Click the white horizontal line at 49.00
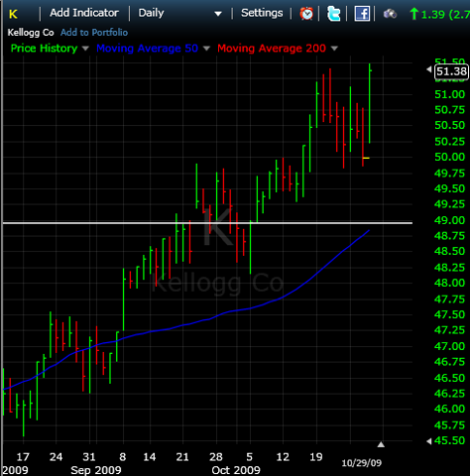Screen dimensions: 470x476 pyautogui.click(x=207, y=223)
